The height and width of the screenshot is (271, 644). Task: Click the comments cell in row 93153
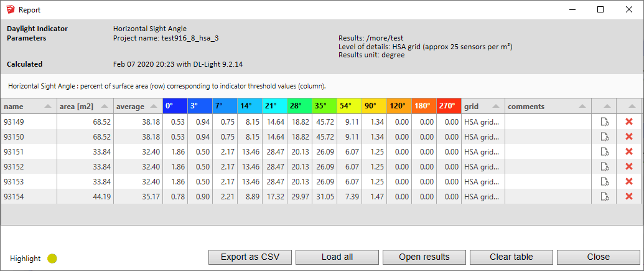[548, 181]
